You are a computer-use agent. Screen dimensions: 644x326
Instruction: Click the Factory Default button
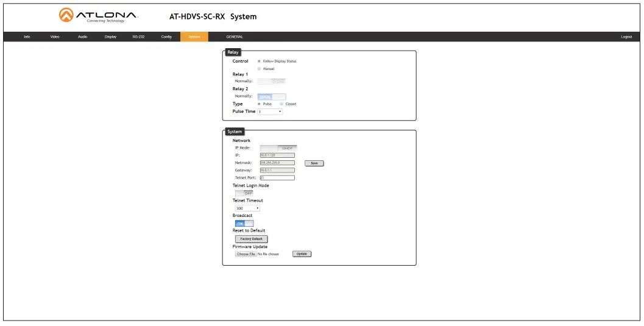click(x=252, y=239)
